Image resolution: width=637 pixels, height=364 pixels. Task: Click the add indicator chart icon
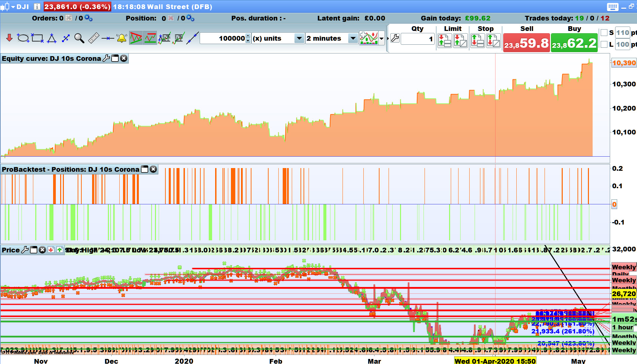(368, 38)
